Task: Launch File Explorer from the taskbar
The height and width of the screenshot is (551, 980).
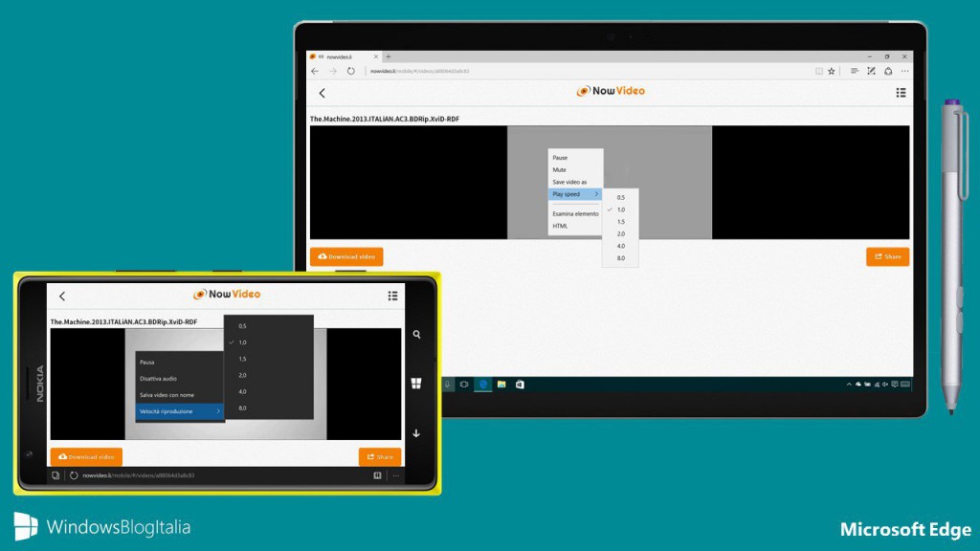Action: [x=501, y=384]
